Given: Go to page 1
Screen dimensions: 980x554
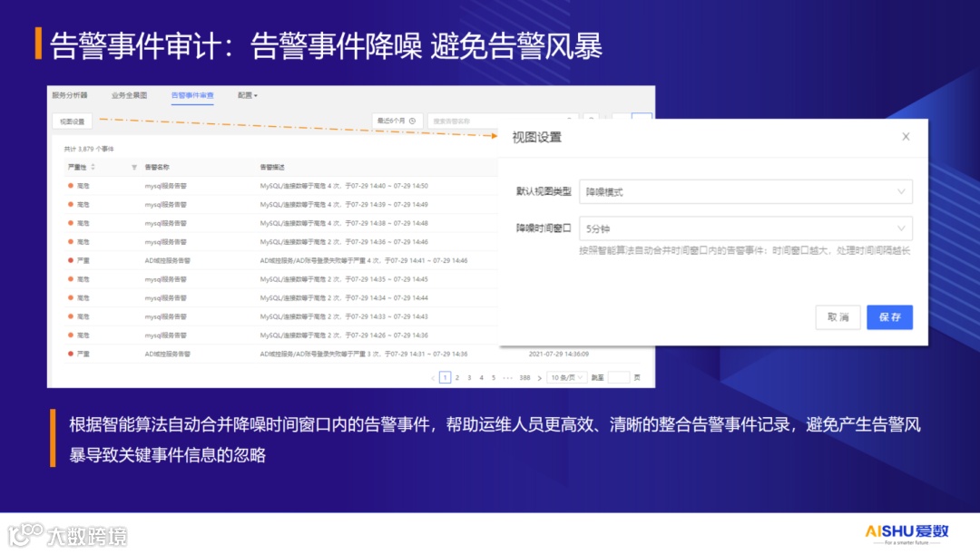Looking at the screenshot, I should point(445,378).
